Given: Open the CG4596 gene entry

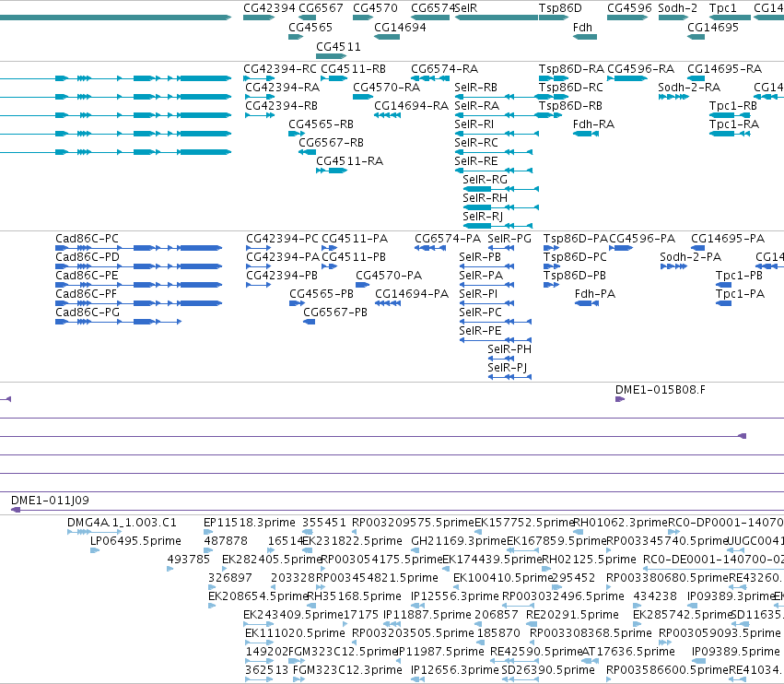Looking at the screenshot, I should click(627, 18).
